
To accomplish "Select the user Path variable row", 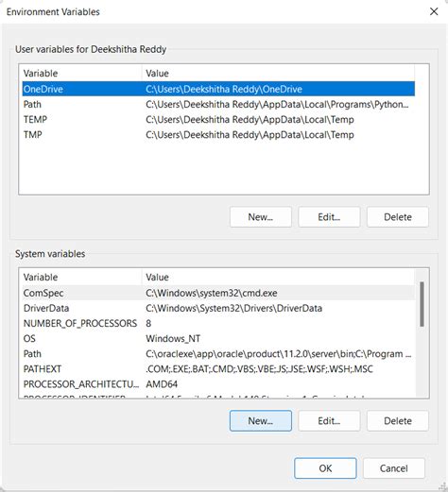I will 218,104.
